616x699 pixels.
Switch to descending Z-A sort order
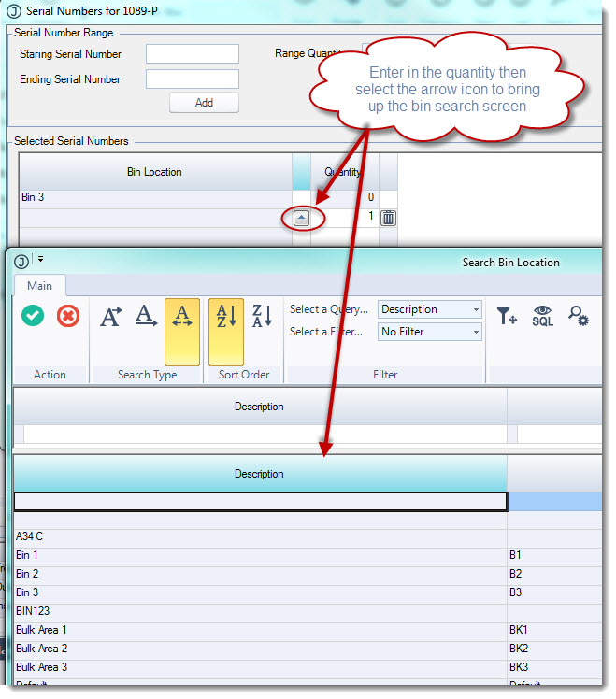[262, 316]
